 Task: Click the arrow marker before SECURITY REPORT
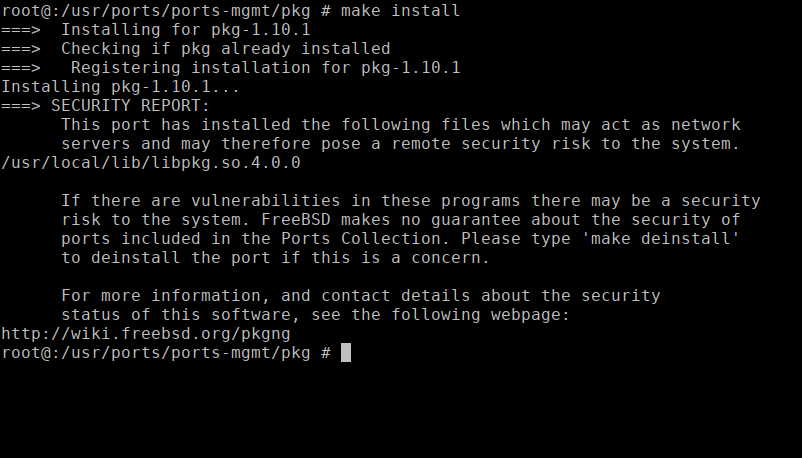(x=21, y=105)
